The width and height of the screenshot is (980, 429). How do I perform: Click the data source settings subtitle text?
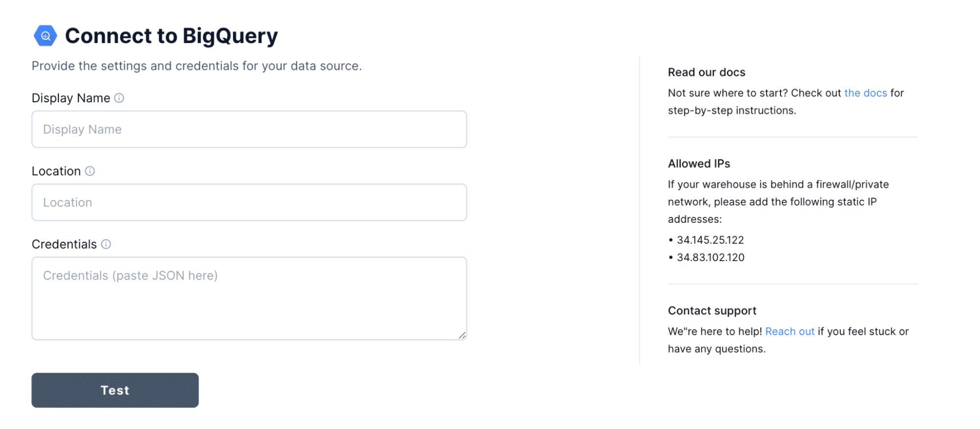coord(197,66)
